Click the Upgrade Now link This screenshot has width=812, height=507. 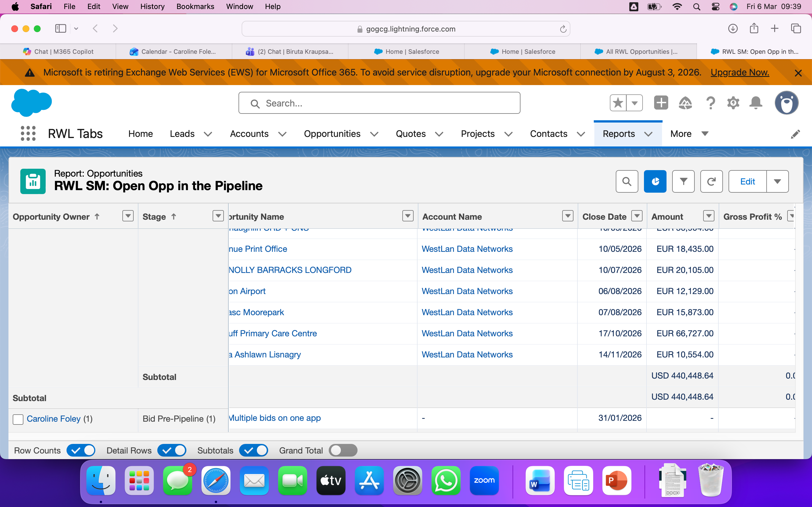740,72
